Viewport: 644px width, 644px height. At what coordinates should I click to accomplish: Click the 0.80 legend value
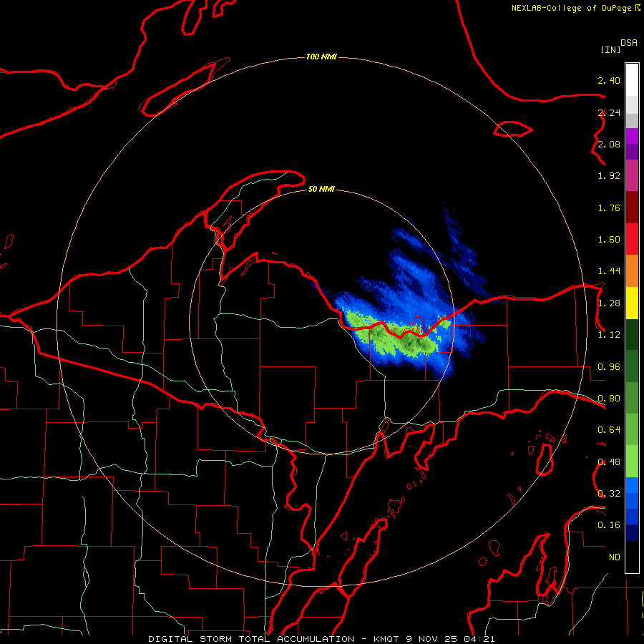[x=609, y=399]
